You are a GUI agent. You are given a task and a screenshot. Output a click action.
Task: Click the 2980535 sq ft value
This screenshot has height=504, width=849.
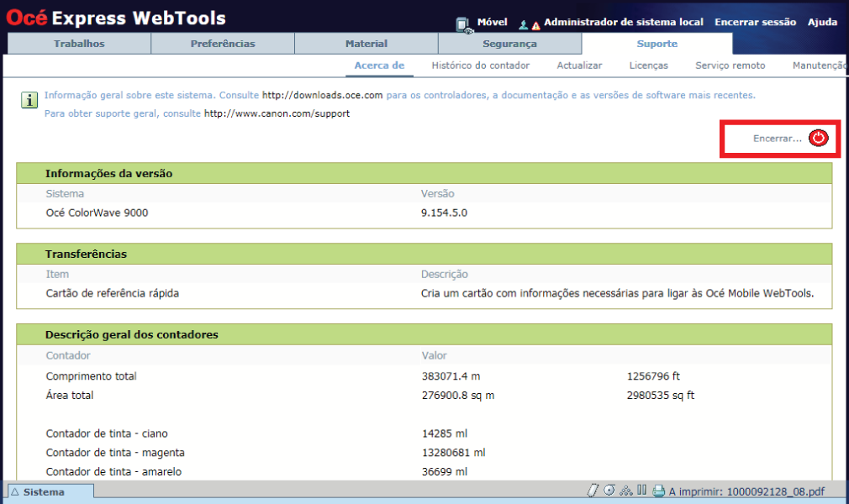tap(661, 396)
